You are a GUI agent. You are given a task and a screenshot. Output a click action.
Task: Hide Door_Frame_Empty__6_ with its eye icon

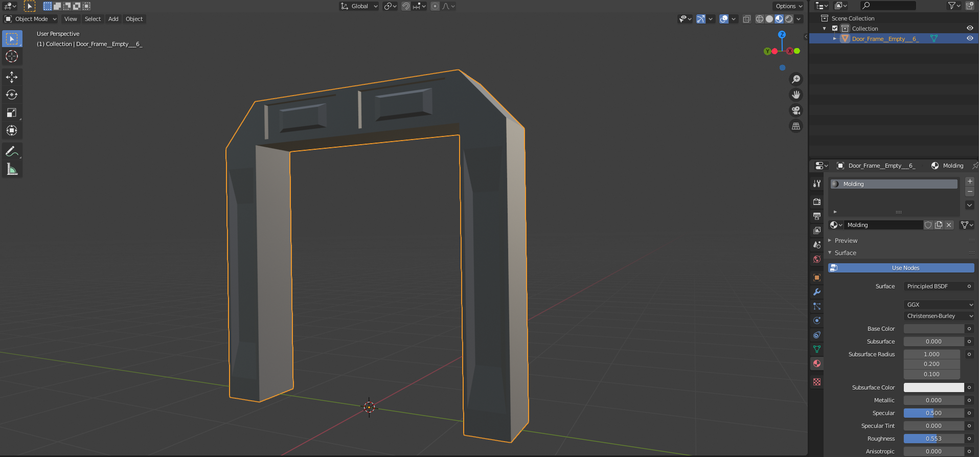coord(970,38)
